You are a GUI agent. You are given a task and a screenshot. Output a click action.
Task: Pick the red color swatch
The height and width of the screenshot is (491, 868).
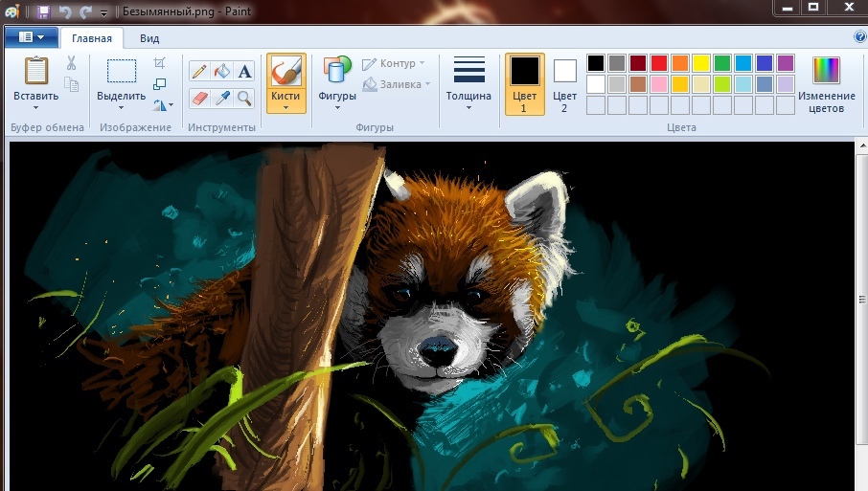click(659, 62)
